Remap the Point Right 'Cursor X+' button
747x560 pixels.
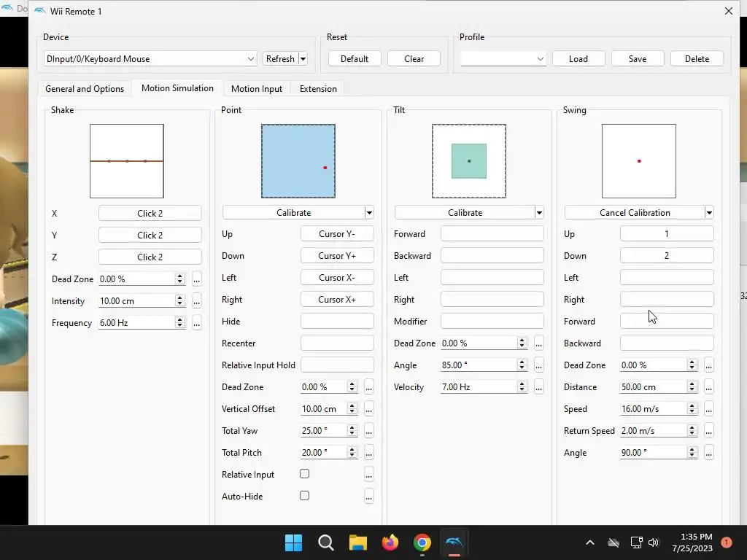coord(337,300)
